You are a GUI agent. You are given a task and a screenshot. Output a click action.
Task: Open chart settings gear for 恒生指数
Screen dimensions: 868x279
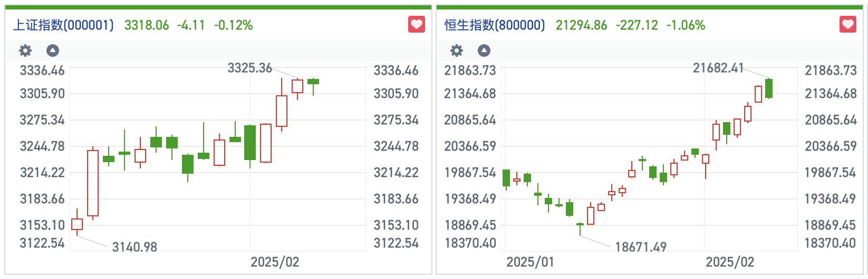point(457,51)
